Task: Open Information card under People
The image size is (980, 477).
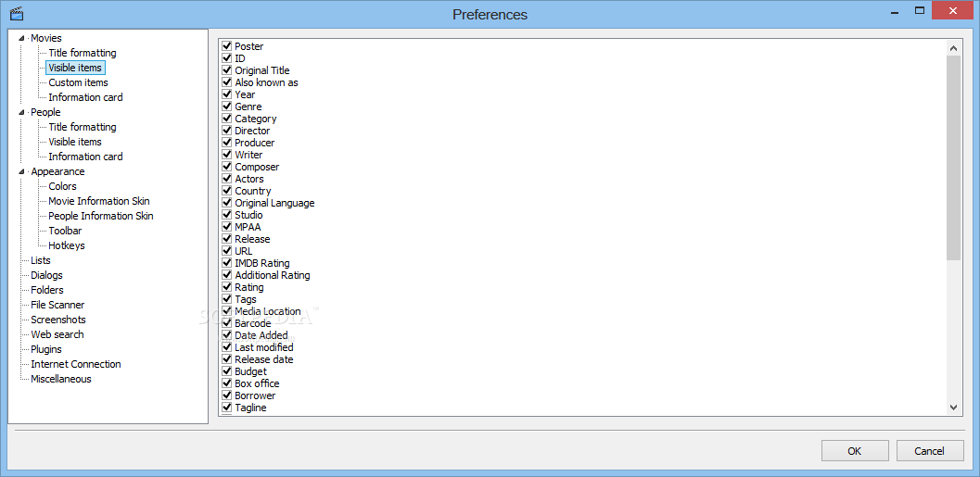Action: (x=85, y=157)
